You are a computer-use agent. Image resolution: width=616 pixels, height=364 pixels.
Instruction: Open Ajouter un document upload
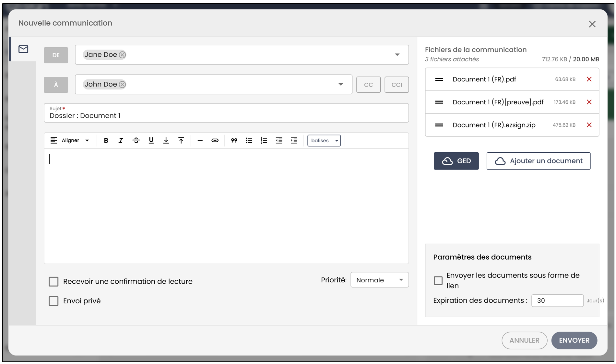[x=538, y=161]
